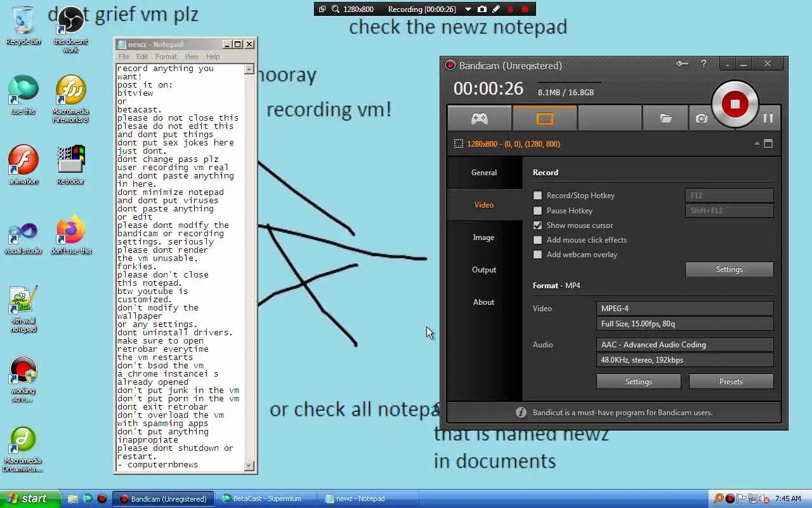This screenshot has height=508, width=812.
Task: Open Edit menu in Notepad
Action: pos(142,57)
